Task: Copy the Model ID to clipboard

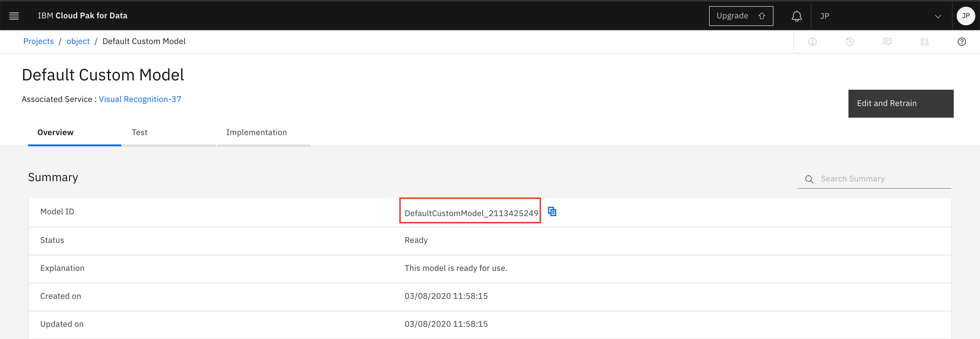Action: click(552, 212)
